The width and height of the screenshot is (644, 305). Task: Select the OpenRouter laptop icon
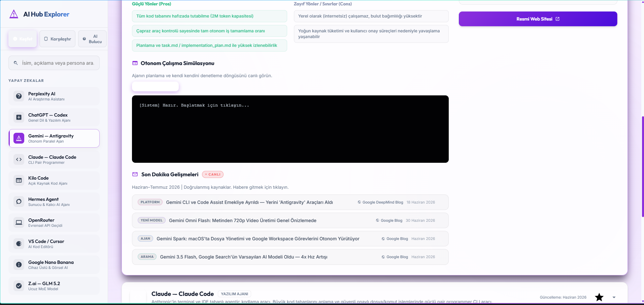pyautogui.click(x=19, y=222)
